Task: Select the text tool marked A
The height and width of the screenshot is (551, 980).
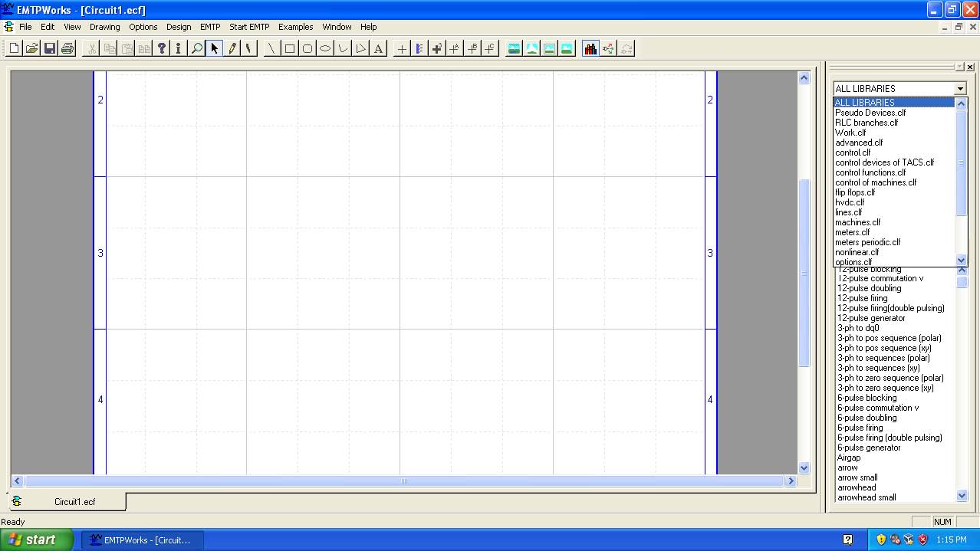Action: [378, 49]
